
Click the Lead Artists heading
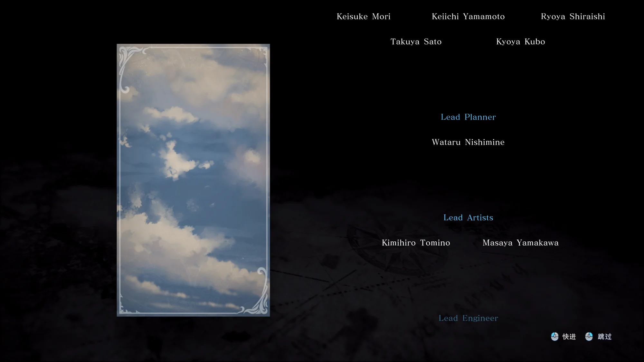coord(468,218)
